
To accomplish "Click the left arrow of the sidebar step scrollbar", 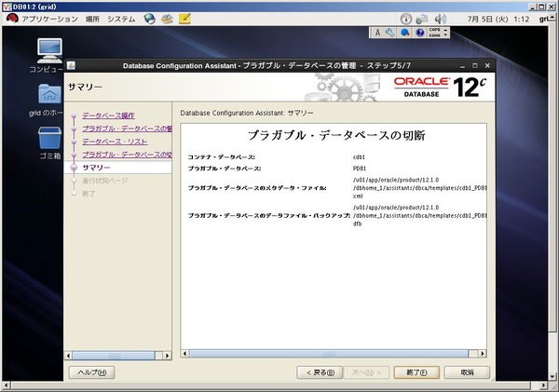I will tap(68, 356).
